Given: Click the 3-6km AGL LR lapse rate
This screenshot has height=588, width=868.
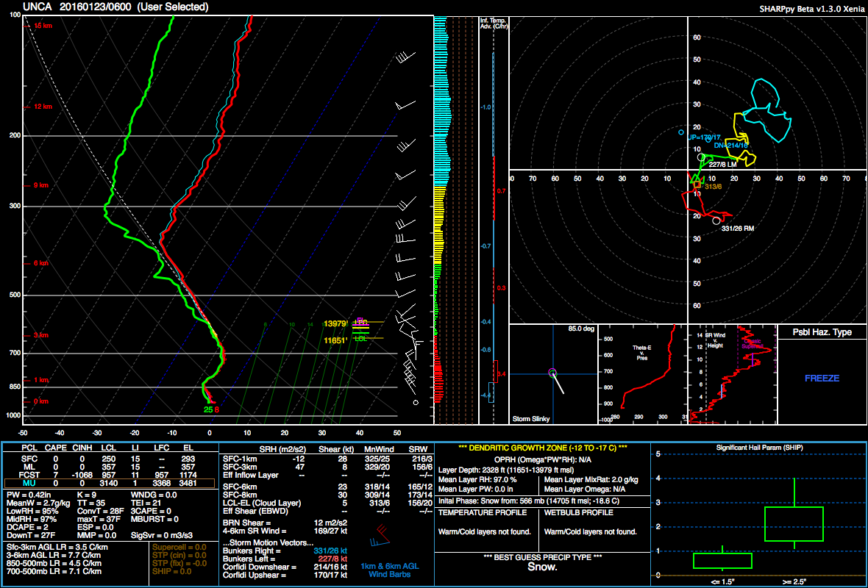Looking at the screenshot, I should click(x=54, y=556).
